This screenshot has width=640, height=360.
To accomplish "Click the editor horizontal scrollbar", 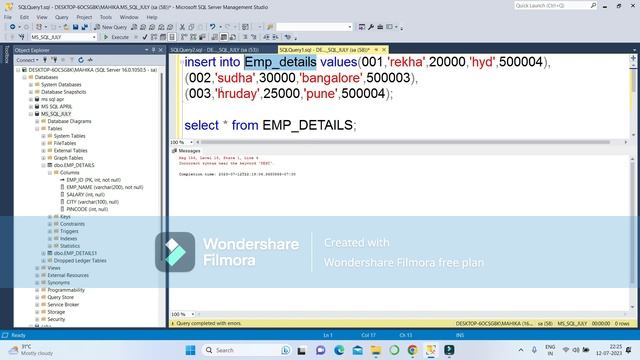I will (x=405, y=142).
